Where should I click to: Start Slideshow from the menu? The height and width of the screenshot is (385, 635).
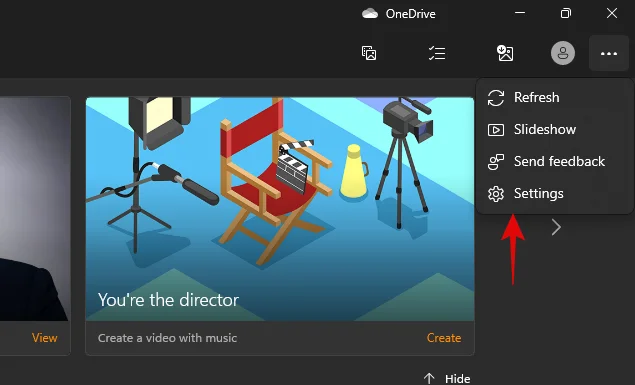pos(555,130)
